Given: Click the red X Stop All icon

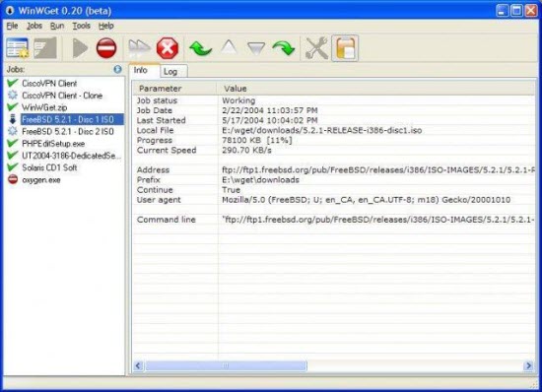Looking at the screenshot, I should click(x=168, y=48).
